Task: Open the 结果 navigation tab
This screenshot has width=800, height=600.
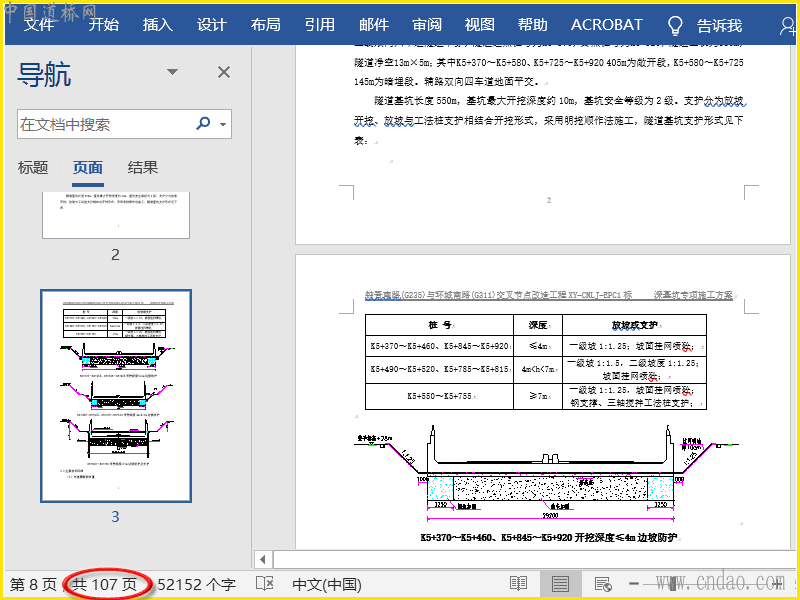Action: click(x=142, y=167)
